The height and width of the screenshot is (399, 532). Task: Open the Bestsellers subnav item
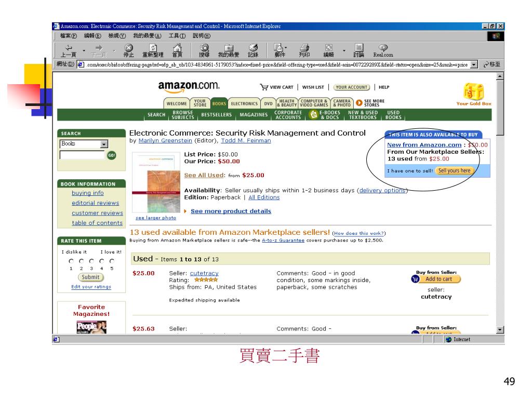click(216, 115)
